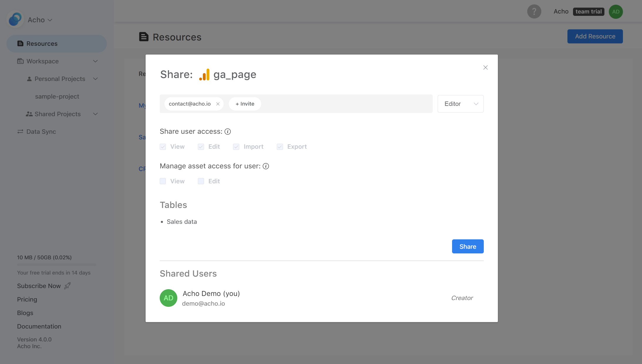Open the Acho workspace switcher dropdown
The height and width of the screenshot is (364, 642).
coord(40,20)
